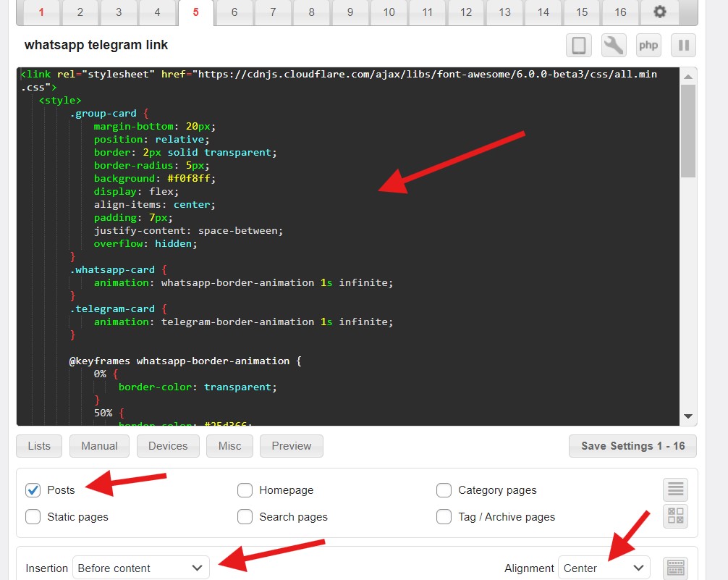Click the Misc button

click(x=230, y=446)
